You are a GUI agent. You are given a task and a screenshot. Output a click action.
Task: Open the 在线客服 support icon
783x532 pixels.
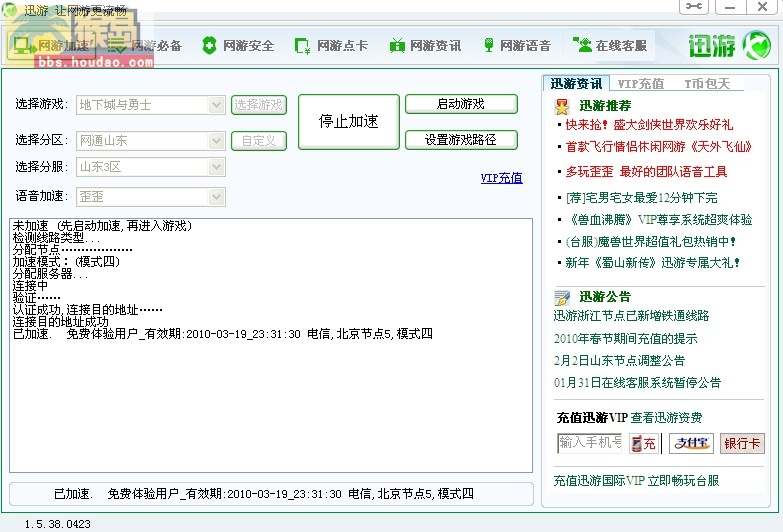coord(582,44)
